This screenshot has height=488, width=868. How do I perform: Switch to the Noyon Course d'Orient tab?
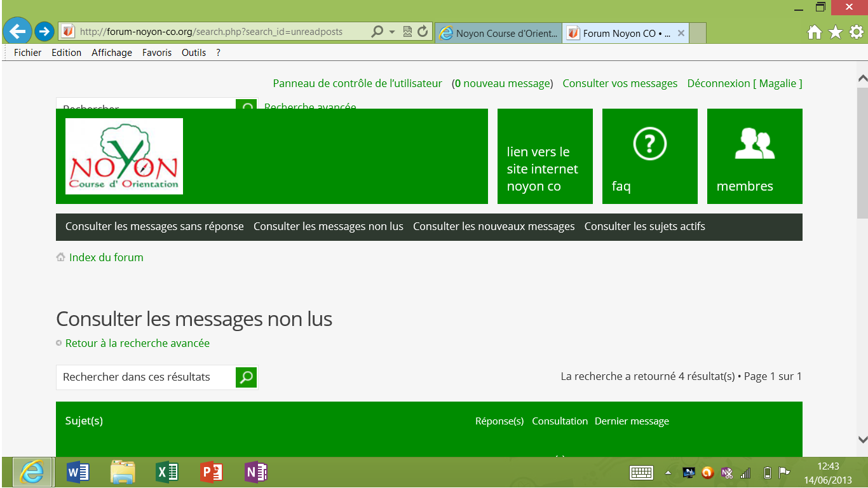(498, 32)
